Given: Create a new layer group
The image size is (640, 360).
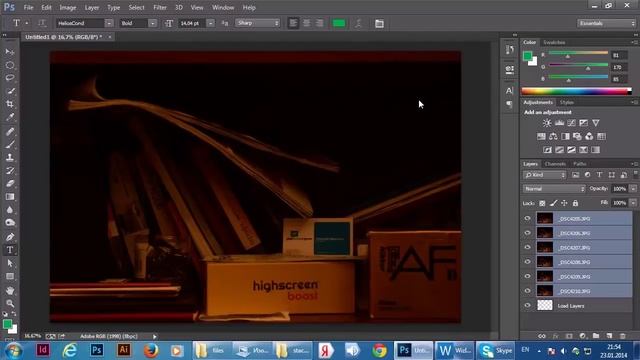Looking at the screenshot, I should (x=596, y=336).
